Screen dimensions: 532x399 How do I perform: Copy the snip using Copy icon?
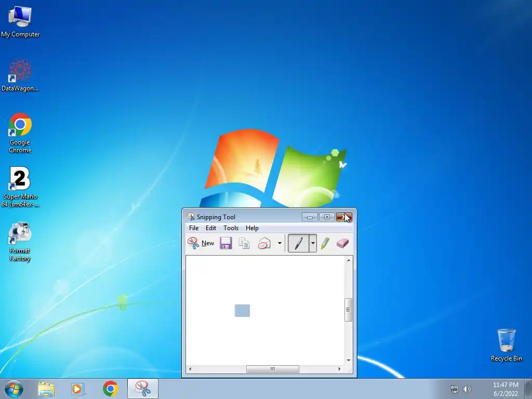pyautogui.click(x=244, y=243)
